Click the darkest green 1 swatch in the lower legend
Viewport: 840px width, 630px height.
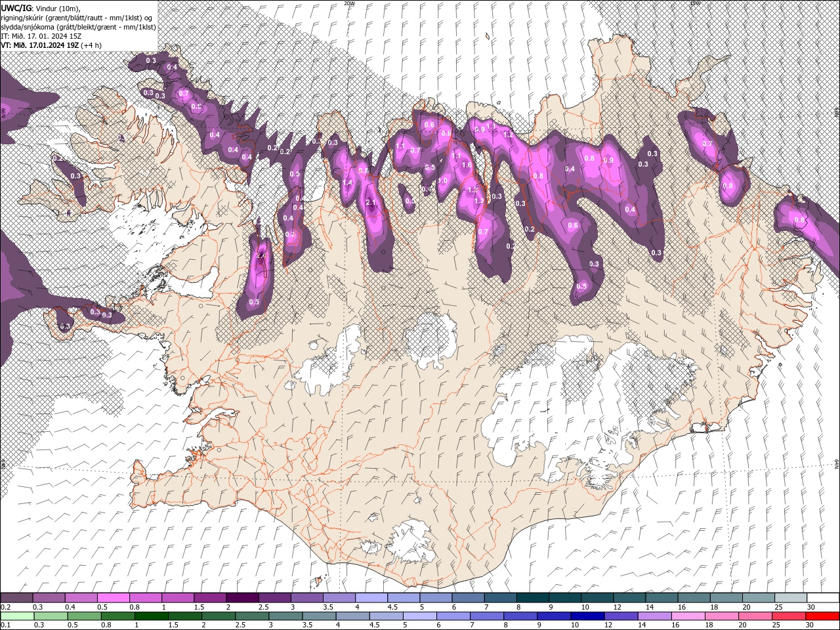(152, 616)
